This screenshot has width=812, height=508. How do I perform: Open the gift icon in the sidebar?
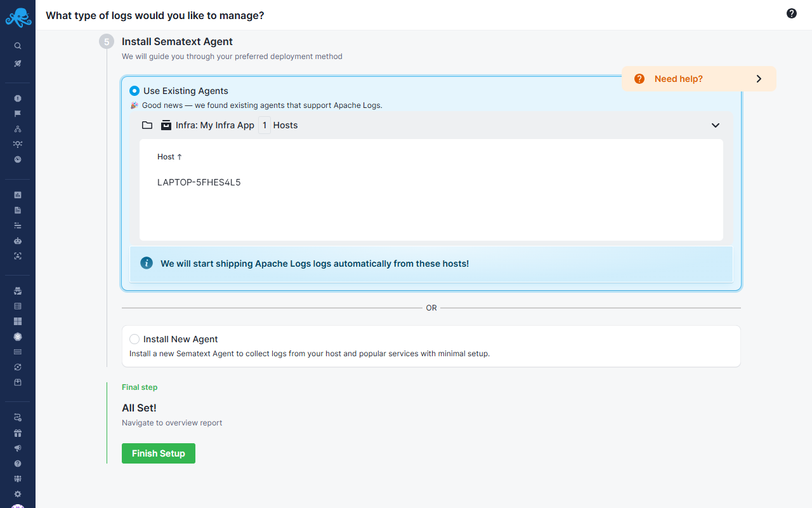(17, 432)
